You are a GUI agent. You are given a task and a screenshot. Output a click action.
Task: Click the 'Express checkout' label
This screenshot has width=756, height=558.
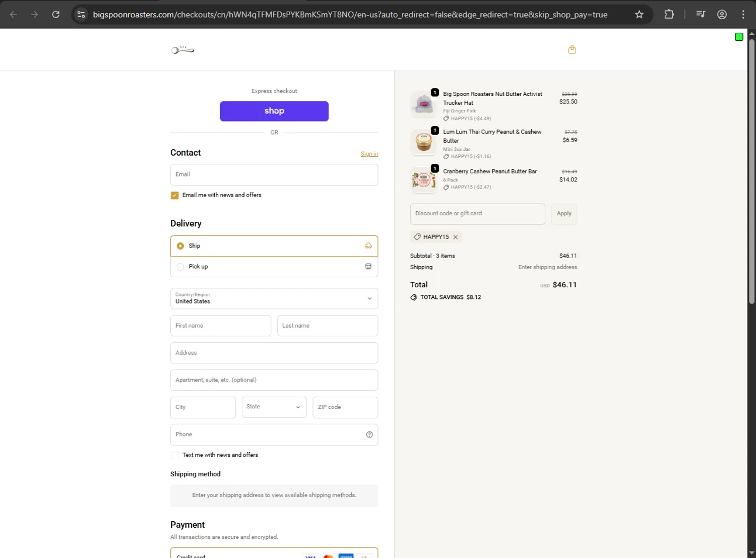click(274, 91)
